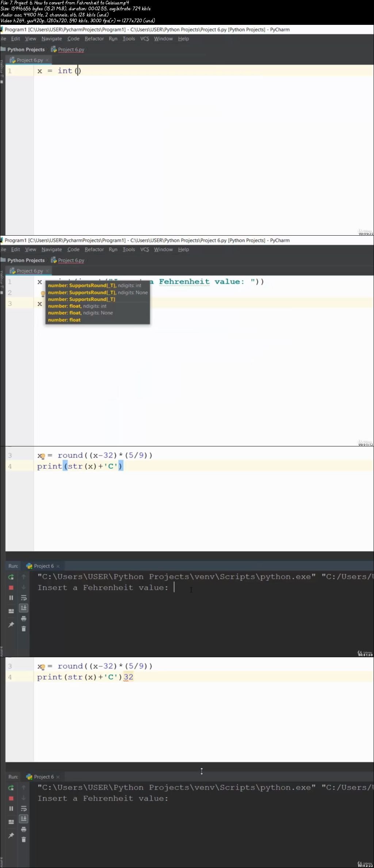374x868 pixels.
Task: Close Project 6.py editor tab in frame showing x = int(
Action: click(47, 60)
